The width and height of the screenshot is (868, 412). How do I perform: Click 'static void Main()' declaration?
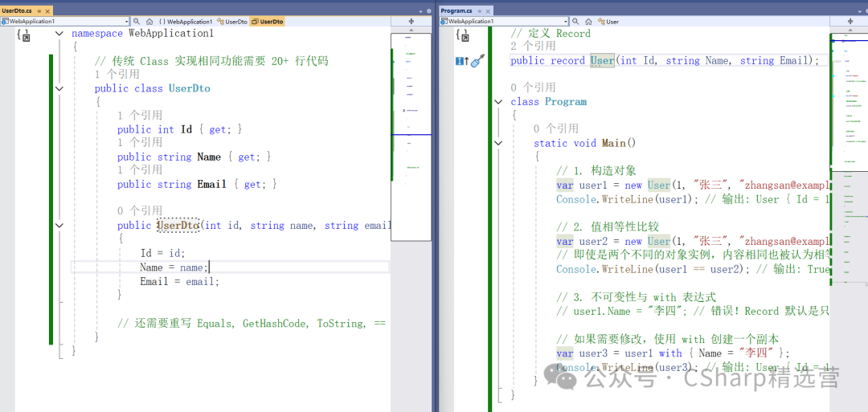coord(585,143)
